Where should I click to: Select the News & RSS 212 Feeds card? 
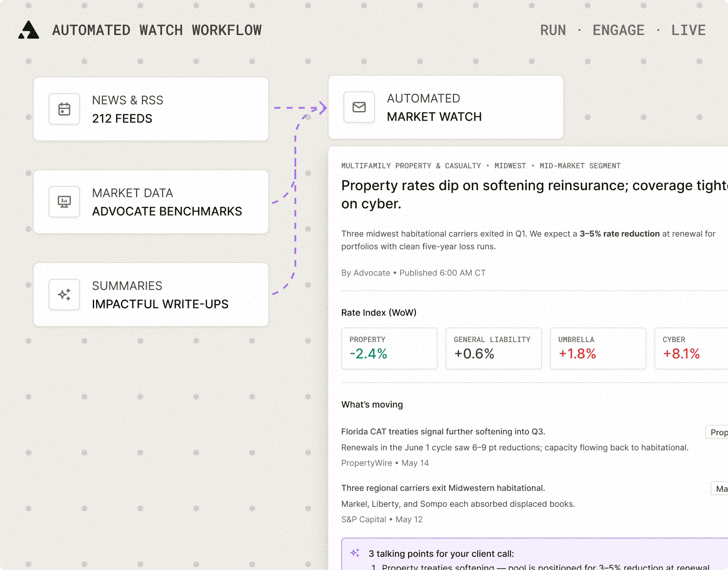point(151,109)
